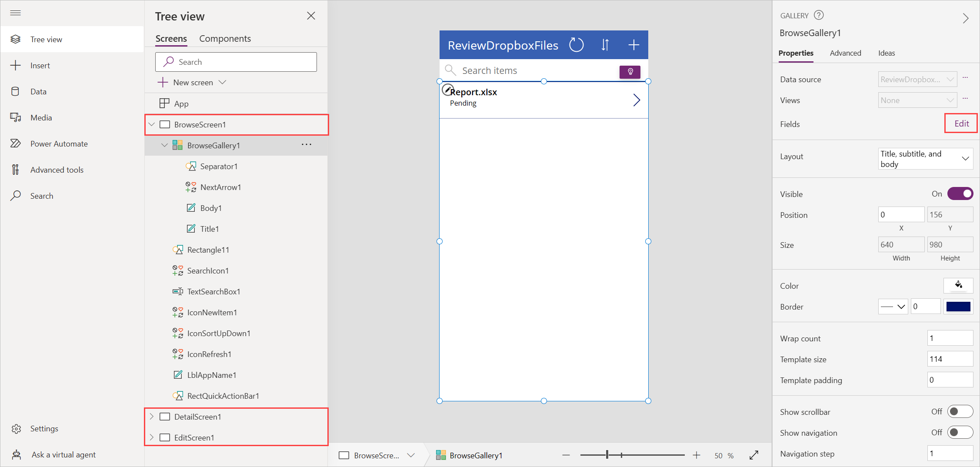
Task: Click the blue border color swatch
Action: click(x=958, y=306)
